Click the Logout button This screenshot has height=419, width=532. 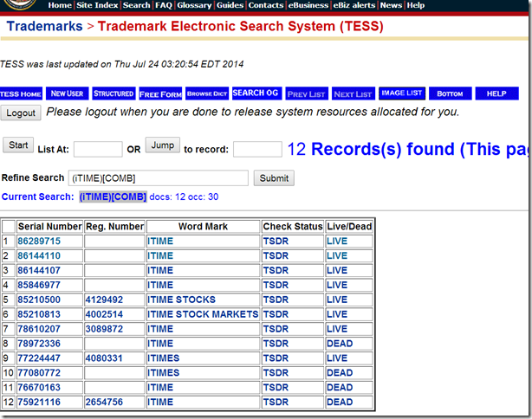click(x=21, y=113)
